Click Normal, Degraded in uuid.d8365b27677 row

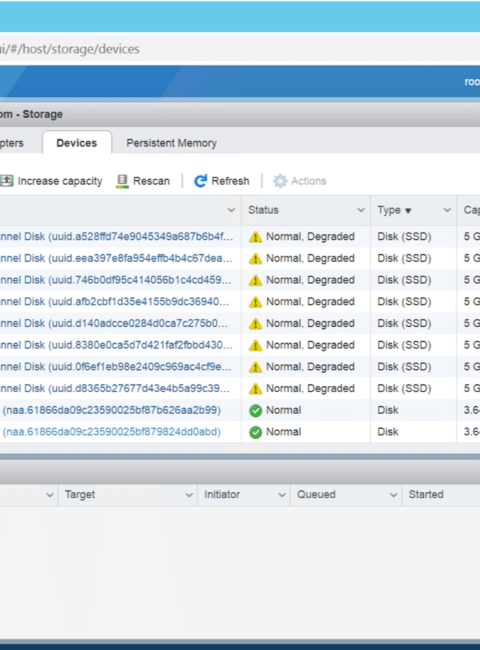tap(310, 388)
